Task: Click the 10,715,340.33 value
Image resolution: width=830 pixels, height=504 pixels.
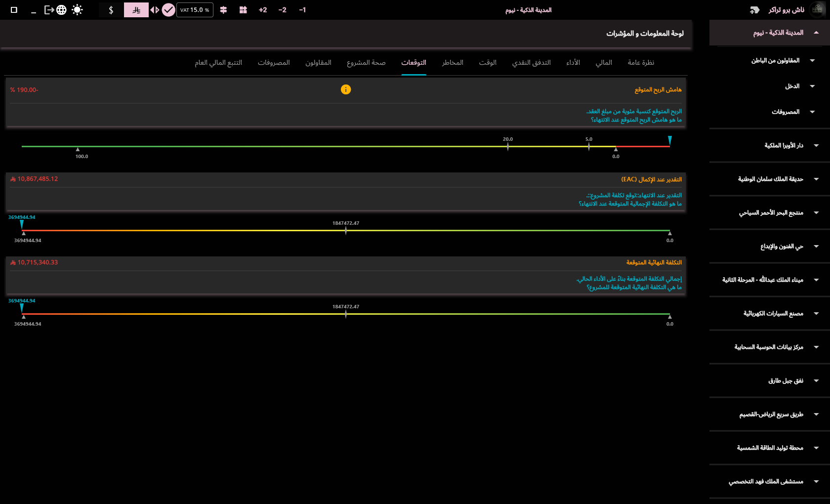Action: coord(34,262)
